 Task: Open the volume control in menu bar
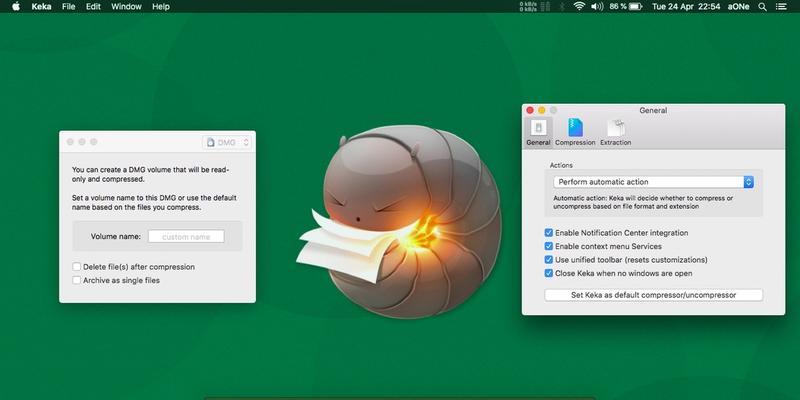[597, 7]
